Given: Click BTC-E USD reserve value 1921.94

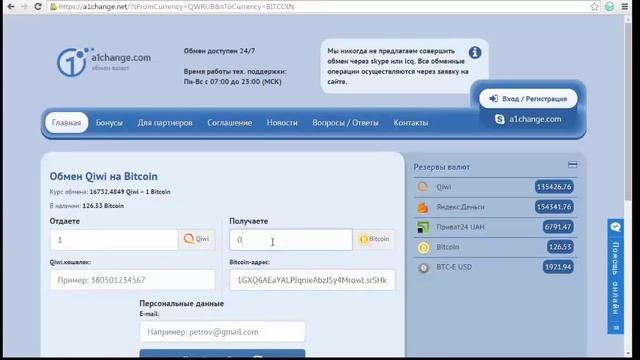Looking at the screenshot, I should pos(558,267).
